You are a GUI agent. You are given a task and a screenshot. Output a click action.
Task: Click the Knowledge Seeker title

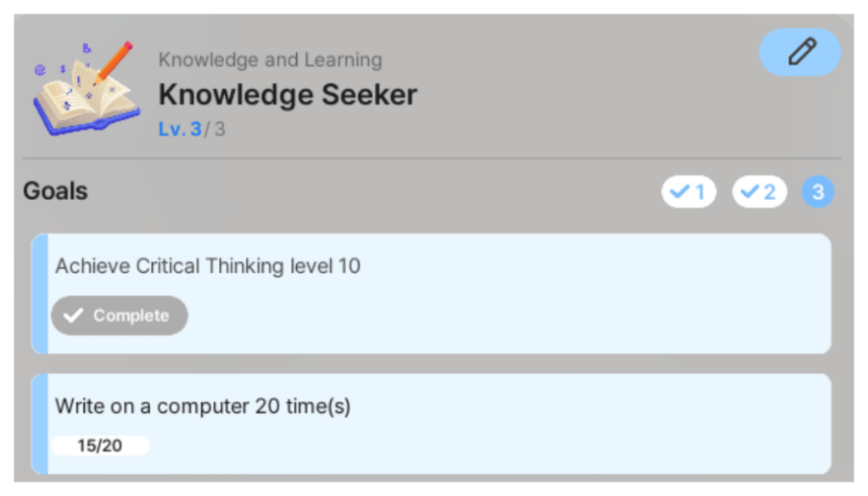tap(288, 94)
